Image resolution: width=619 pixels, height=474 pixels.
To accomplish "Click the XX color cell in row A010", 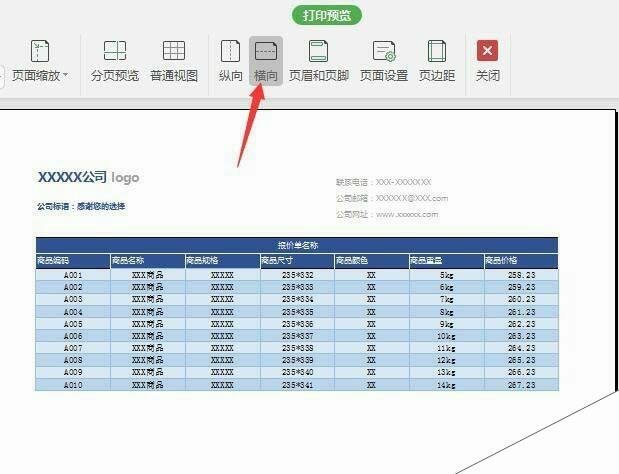I will pyautogui.click(x=372, y=385).
